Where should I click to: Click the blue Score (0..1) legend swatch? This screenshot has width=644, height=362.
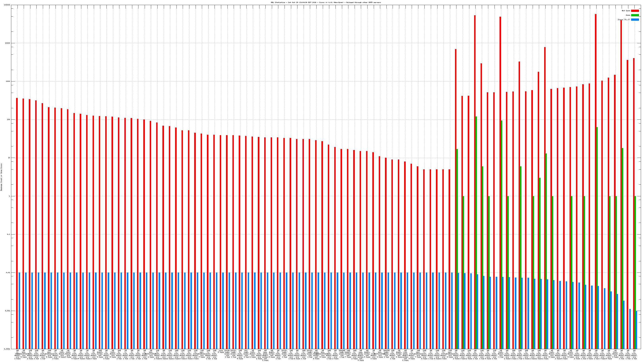635,20
